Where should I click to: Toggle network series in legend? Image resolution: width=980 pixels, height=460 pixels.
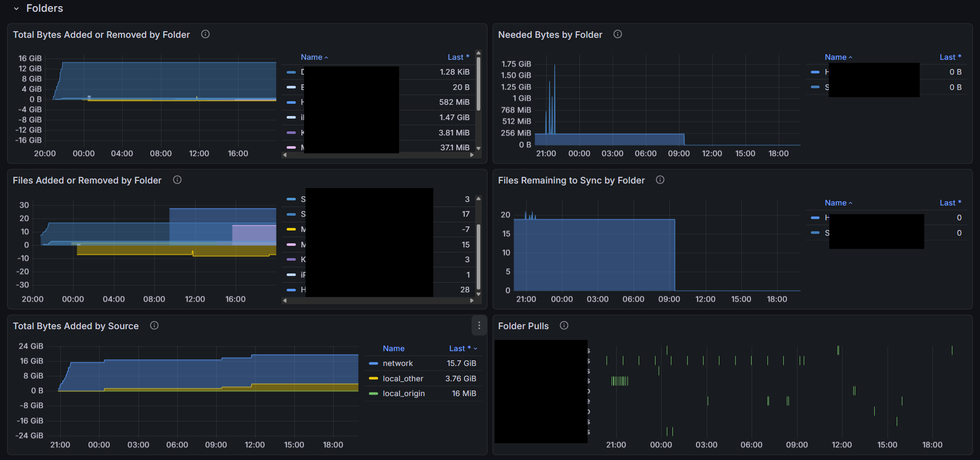pyautogui.click(x=398, y=363)
